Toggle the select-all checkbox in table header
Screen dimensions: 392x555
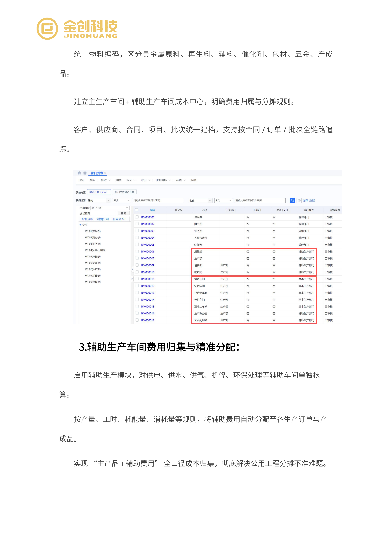click(x=137, y=210)
